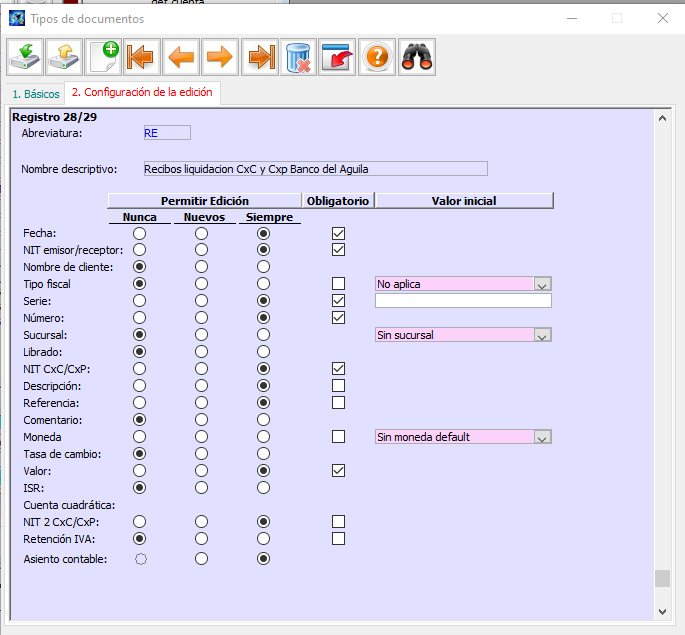Viewport: 685px width, 635px height.
Task: Enable the Referencia obligatorio checkbox
Action: click(338, 403)
